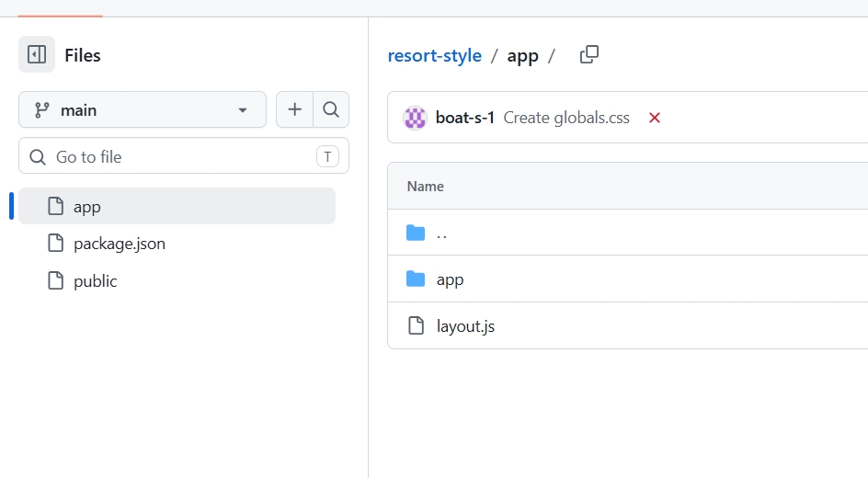Select app in the file tree
The width and height of the screenshot is (868, 478).
pyautogui.click(x=177, y=206)
